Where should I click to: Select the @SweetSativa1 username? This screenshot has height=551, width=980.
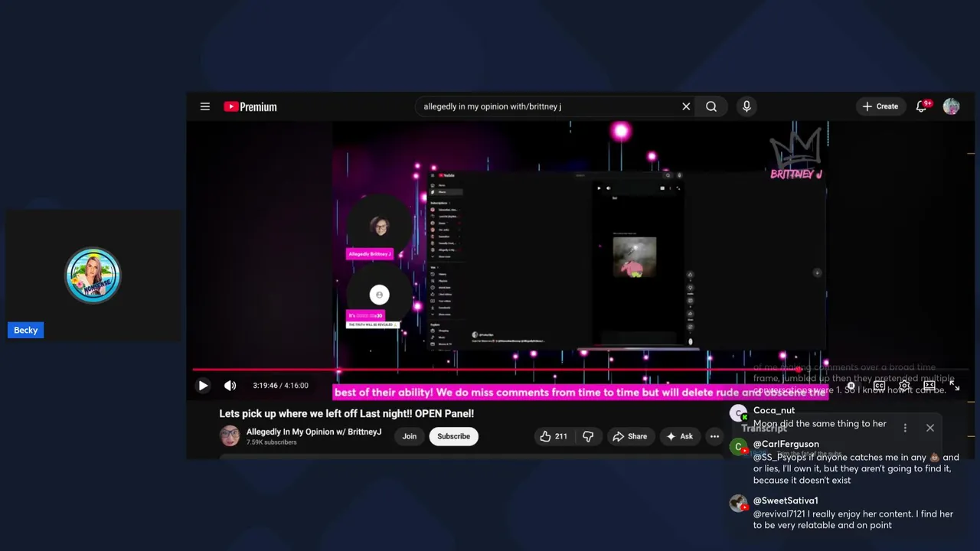786,500
